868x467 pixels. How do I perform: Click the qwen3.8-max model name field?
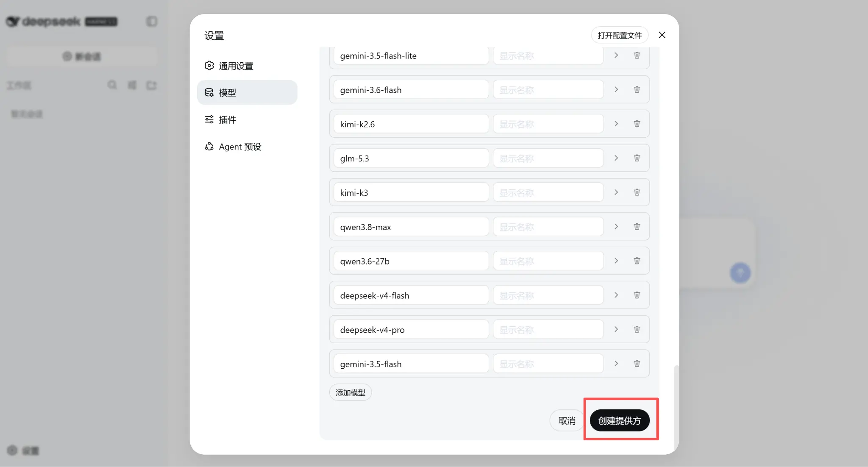coord(411,227)
